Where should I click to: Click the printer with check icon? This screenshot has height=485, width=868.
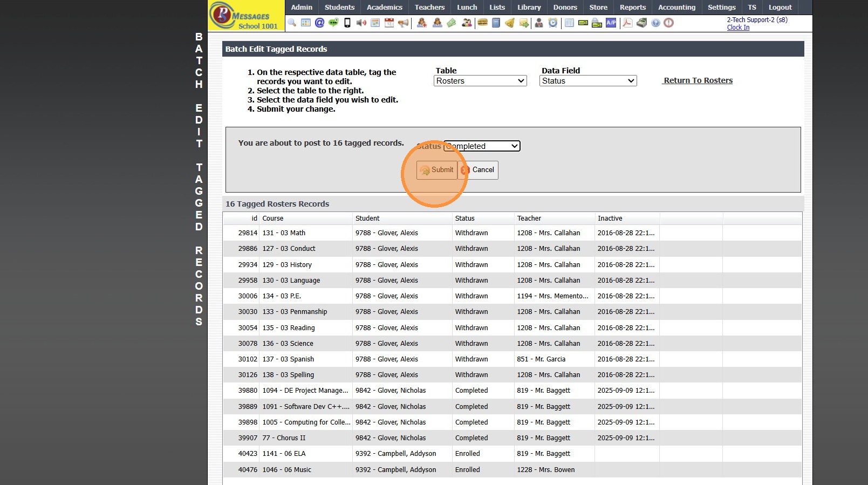(597, 23)
